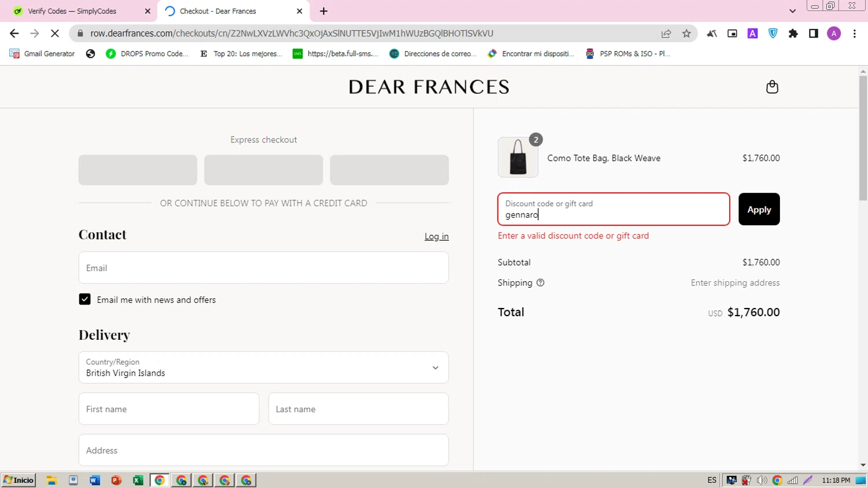Open the Direcciones de correo bookmark

tap(433, 54)
